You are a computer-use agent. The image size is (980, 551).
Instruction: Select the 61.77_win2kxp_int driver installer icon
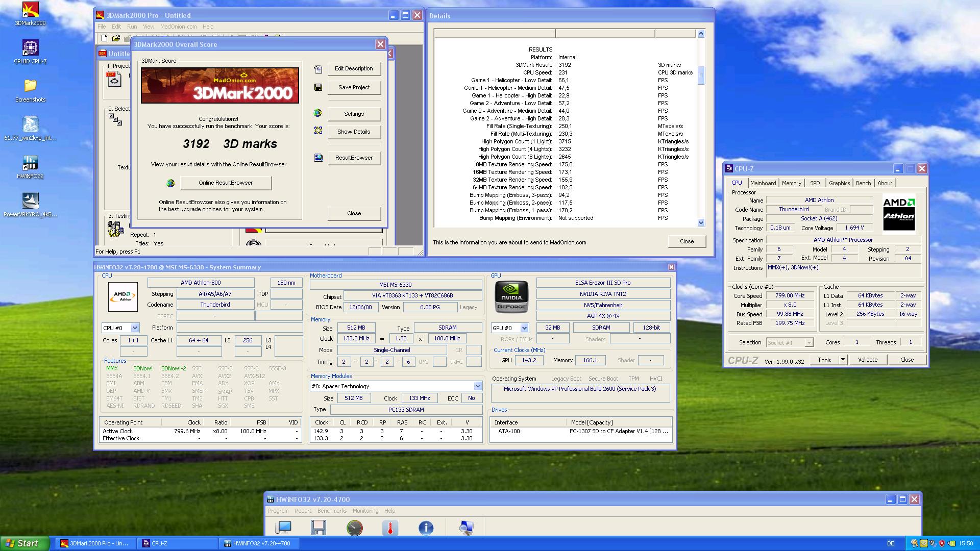(30, 129)
